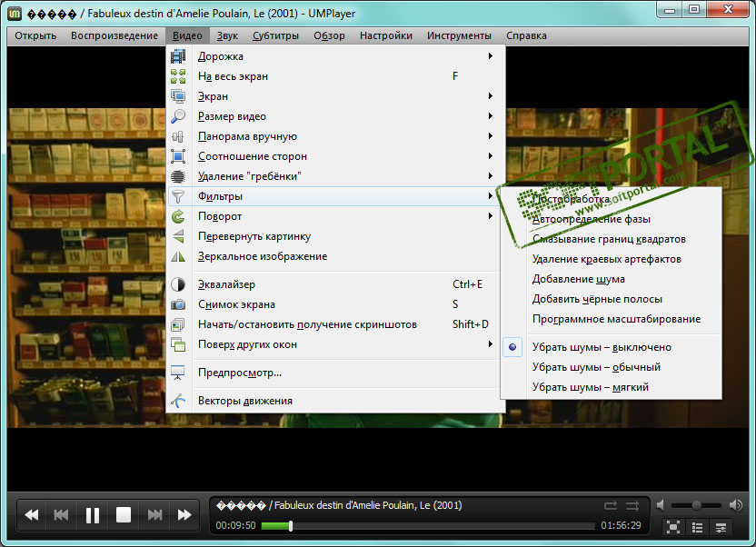Screen dimensions: 756x547
Task: Skip to the previous track
Action: pyautogui.click(x=61, y=515)
